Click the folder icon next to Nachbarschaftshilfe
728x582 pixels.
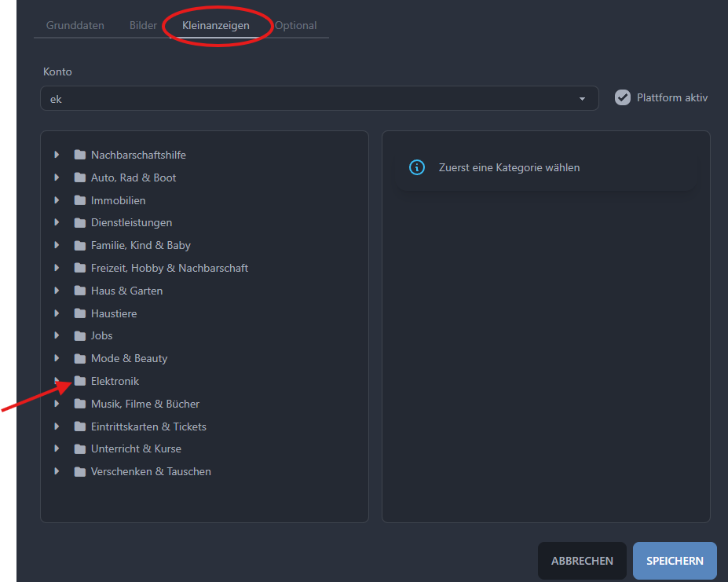click(79, 155)
